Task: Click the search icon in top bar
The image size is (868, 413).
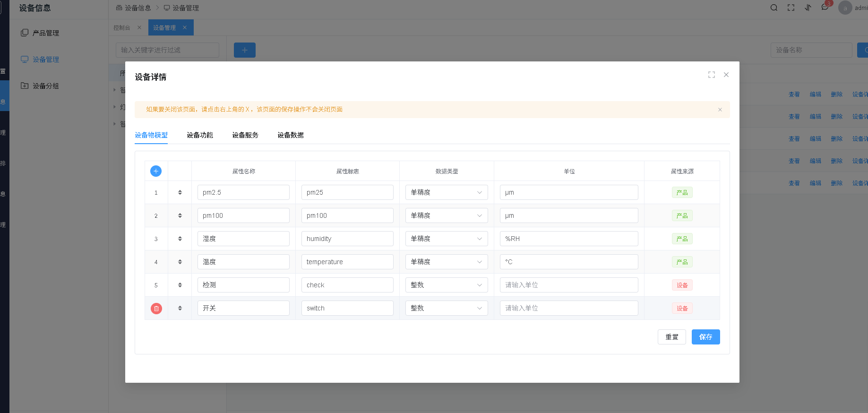Action: click(774, 8)
